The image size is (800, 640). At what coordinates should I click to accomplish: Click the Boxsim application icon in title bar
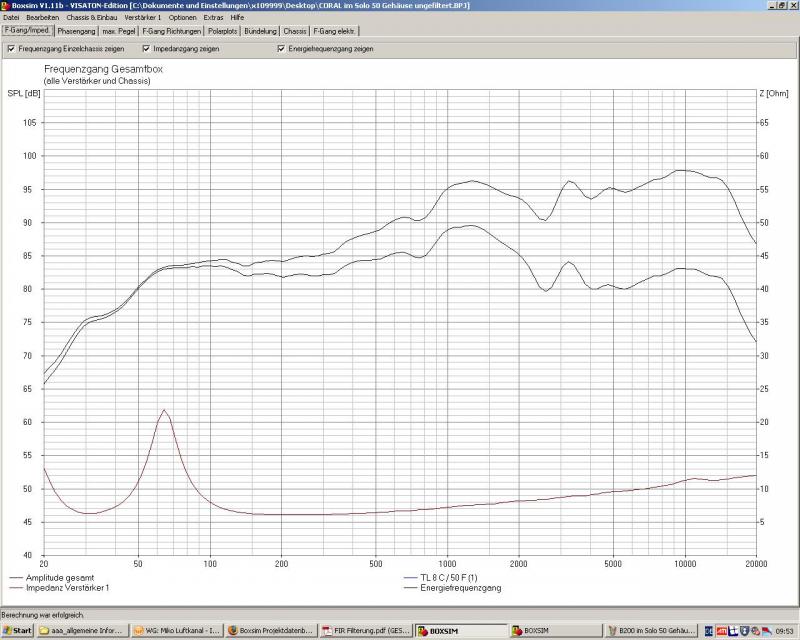(x=5, y=5)
